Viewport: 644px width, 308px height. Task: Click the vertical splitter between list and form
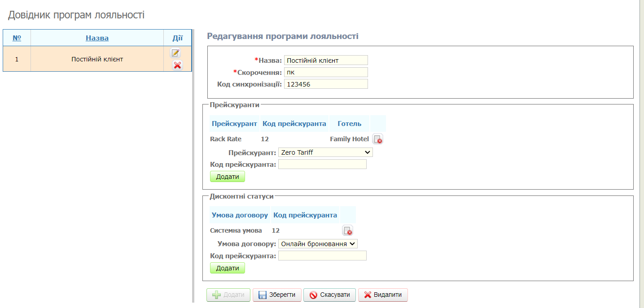click(x=193, y=179)
